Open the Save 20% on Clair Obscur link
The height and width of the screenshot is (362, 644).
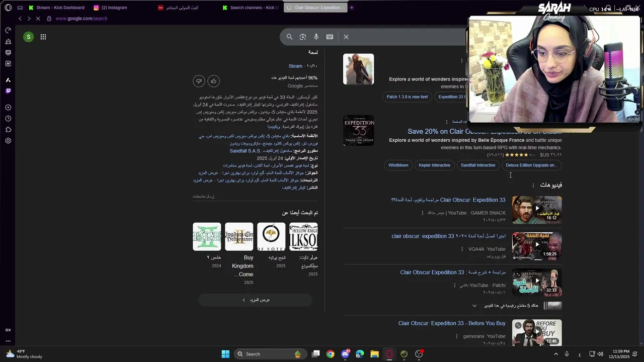point(485,131)
